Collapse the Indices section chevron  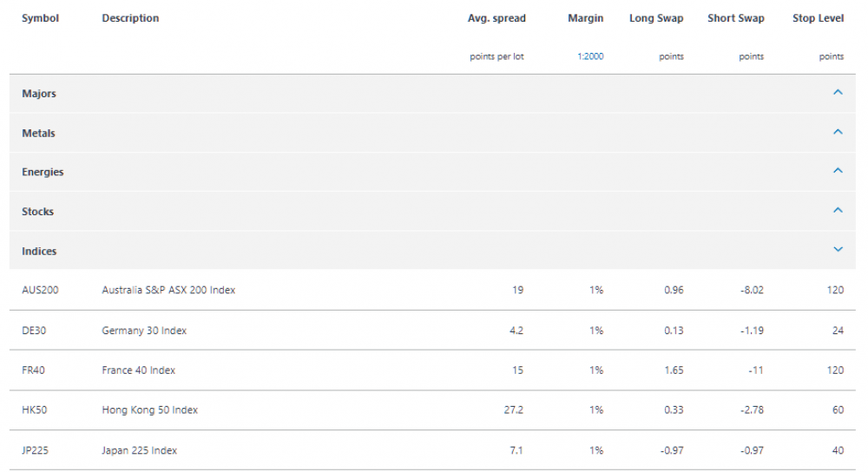(x=838, y=250)
